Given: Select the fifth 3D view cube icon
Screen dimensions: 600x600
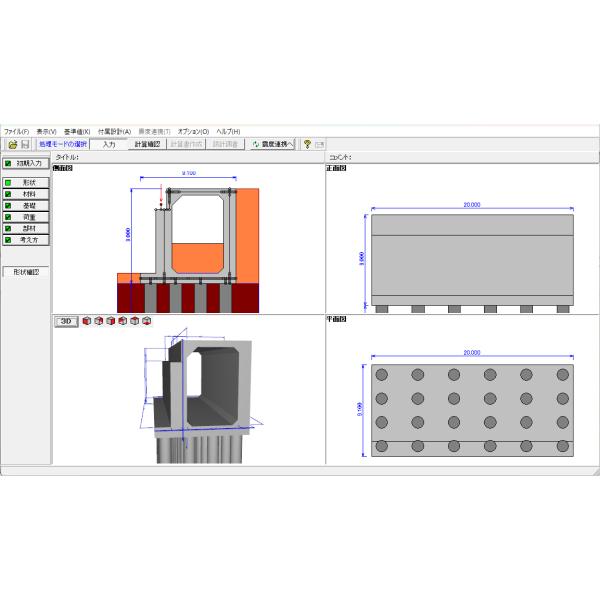Looking at the screenshot, I should pos(135,321).
